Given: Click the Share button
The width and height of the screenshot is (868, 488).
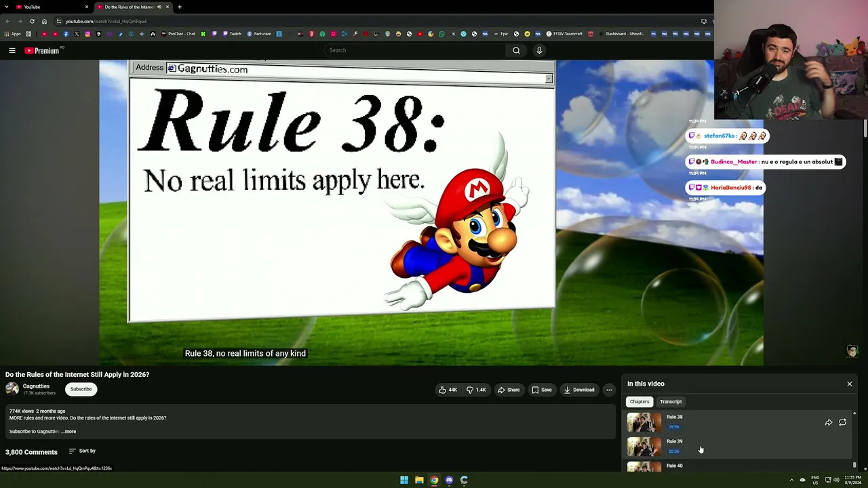Looking at the screenshot, I should click(x=509, y=390).
